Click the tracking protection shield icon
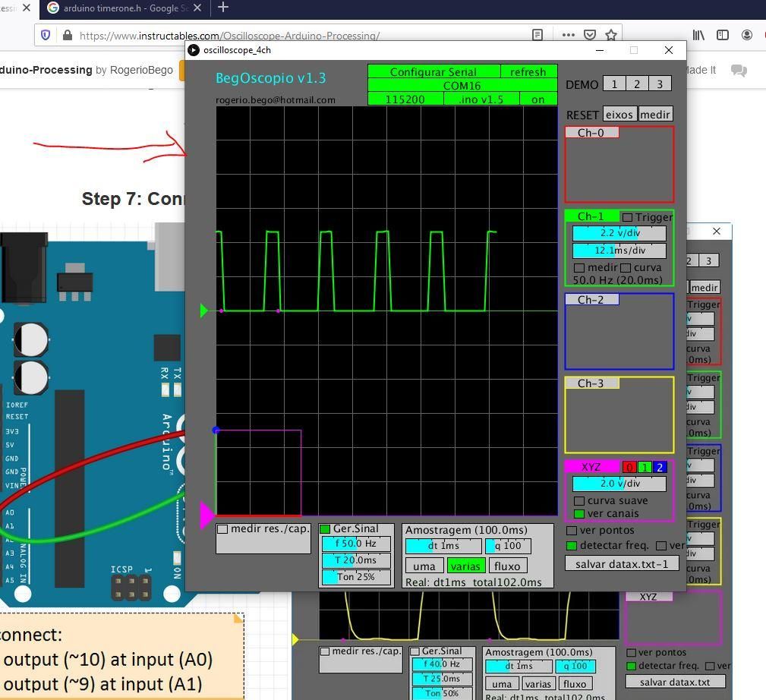The height and width of the screenshot is (700, 766). 46,35
